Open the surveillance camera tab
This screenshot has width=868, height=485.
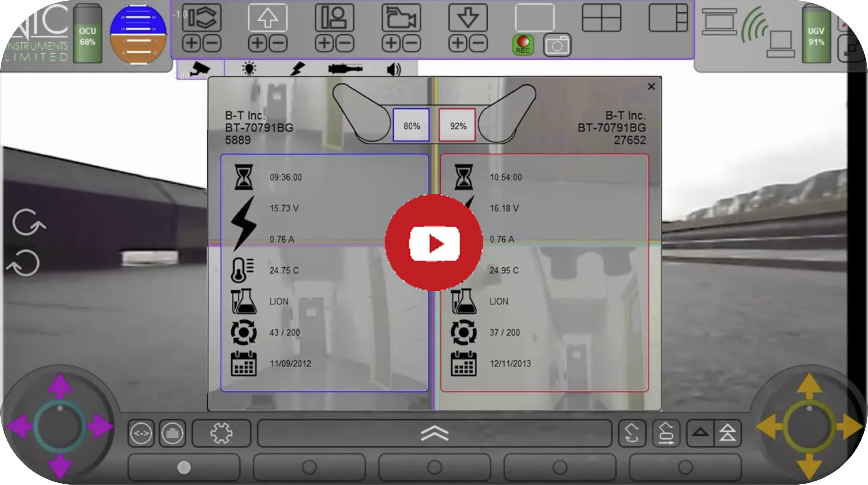click(200, 69)
